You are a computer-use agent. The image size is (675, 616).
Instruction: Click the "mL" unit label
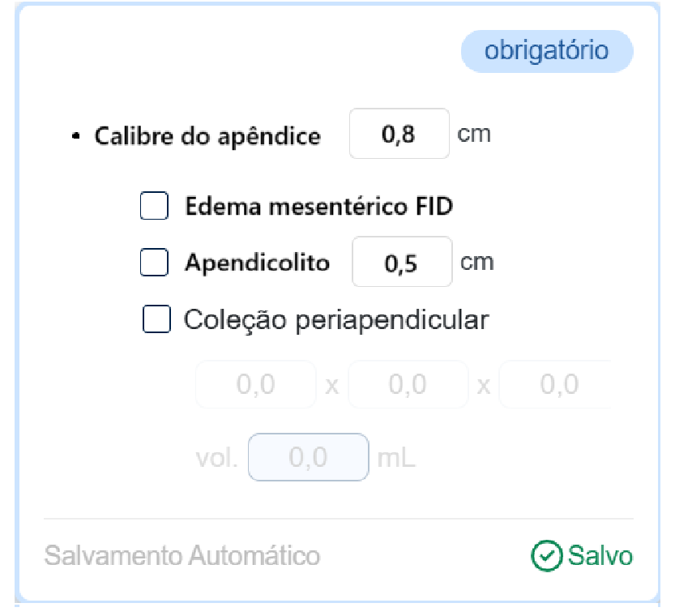tap(396, 459)
